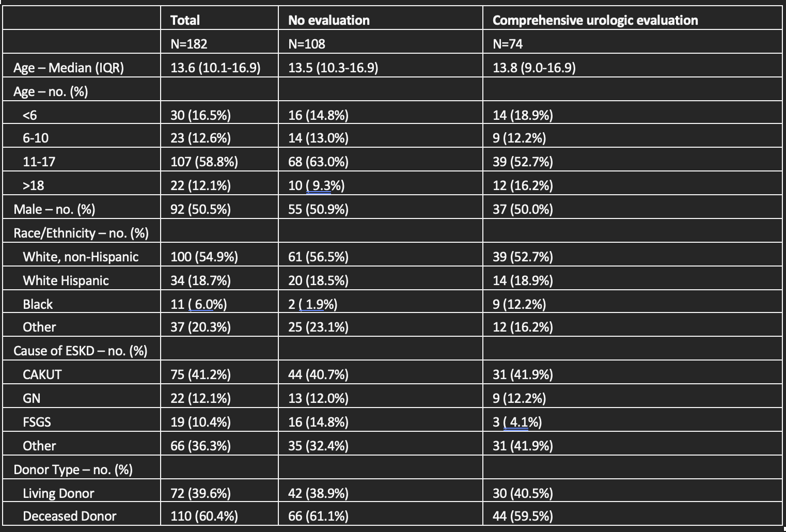Viewport: 786px width, 532px height.
Task: Click the underlined '11 ( 6.0%)' Black total cell
Action: [x=198, y=304]
